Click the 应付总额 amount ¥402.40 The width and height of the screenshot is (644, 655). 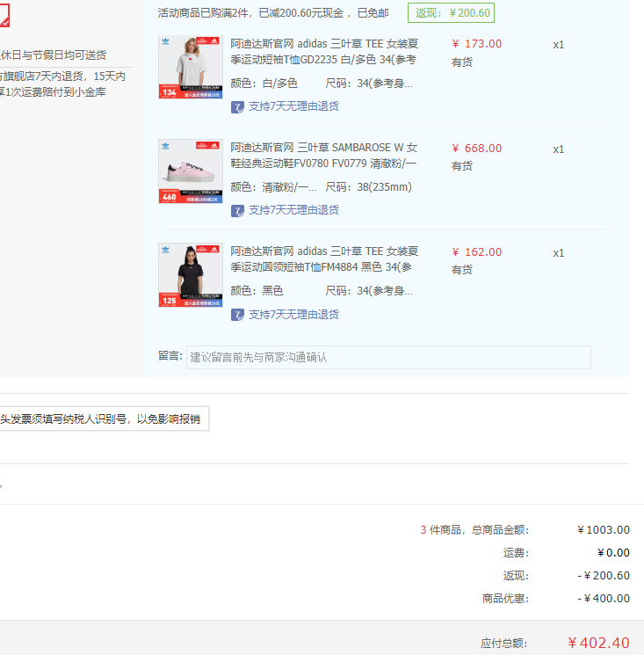[599, 643]
